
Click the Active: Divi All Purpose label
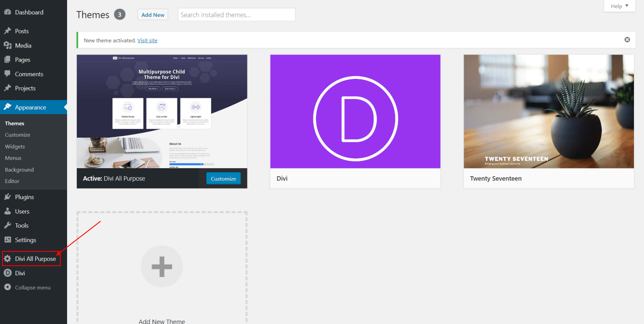coord(114,178)
